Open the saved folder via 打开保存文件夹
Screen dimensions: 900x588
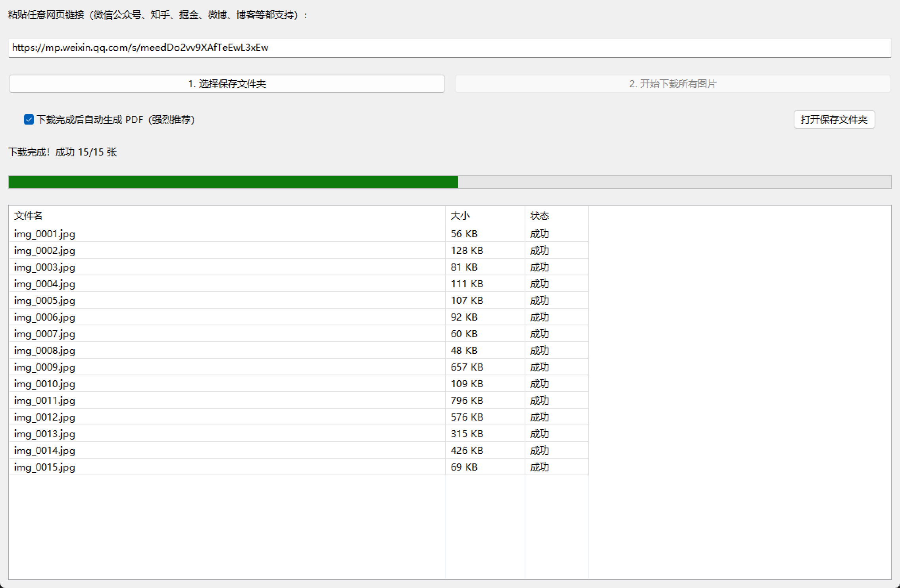pyautogui.click(x=834, y=119)
